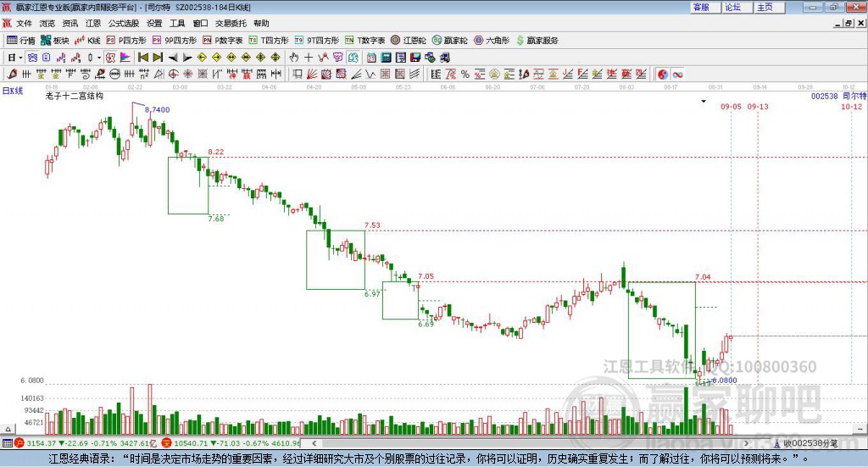This screenshot has width=868, height=467.
Task: Click the 10-12 date marker label
Action: pyautogui.click(x=851, y=106)
